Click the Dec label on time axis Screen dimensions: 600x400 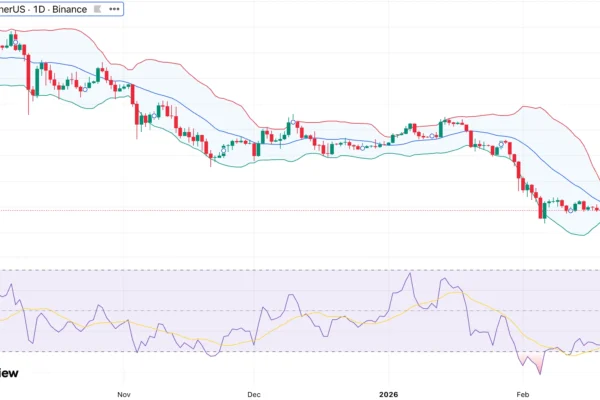click(x=253, y=394)
